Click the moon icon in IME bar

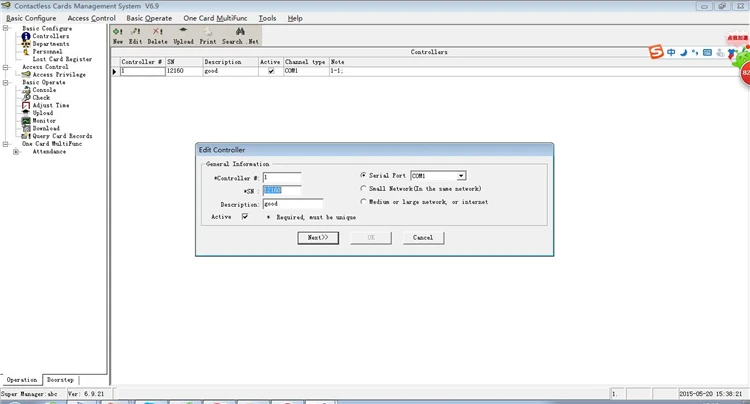[683, 53]
